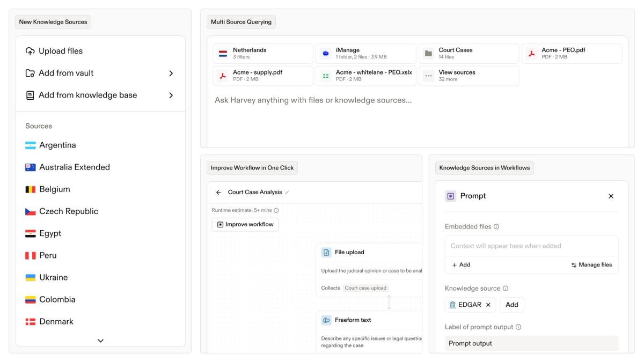Select the Add from knowledge base entry
The height and width of the screenshot is (362, 644).
pyautogui.click(x=100, y=95)
